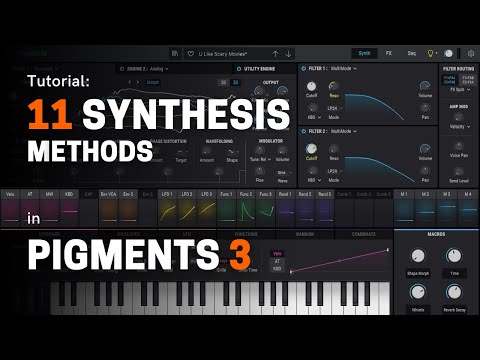This screenshot has width=480, height=360.
Task: Select the LFO 1 modulation slot
Action: (167, 208)
